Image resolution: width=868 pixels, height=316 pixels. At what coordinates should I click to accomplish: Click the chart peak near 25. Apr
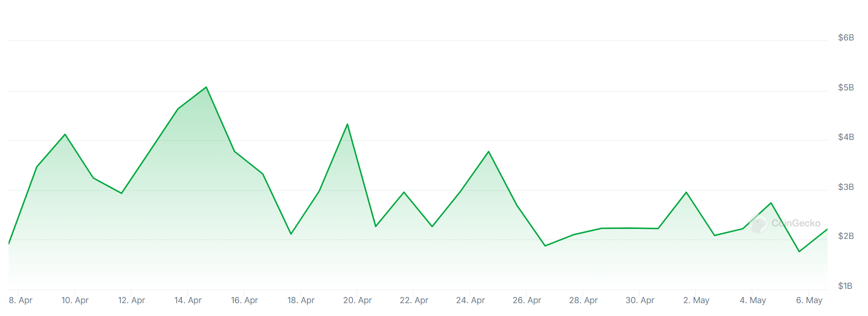coord(488,152)
